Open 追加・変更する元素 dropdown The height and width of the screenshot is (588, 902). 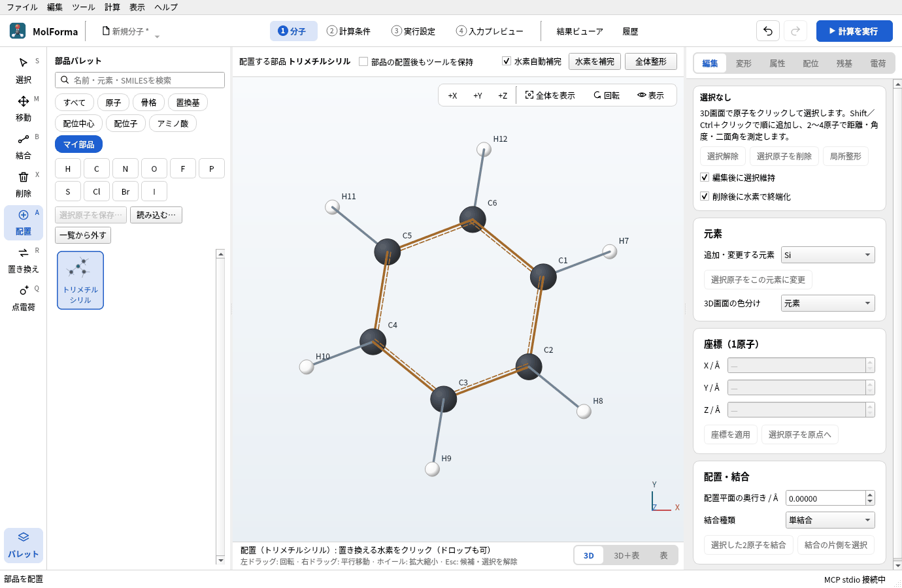click(827, 255)
